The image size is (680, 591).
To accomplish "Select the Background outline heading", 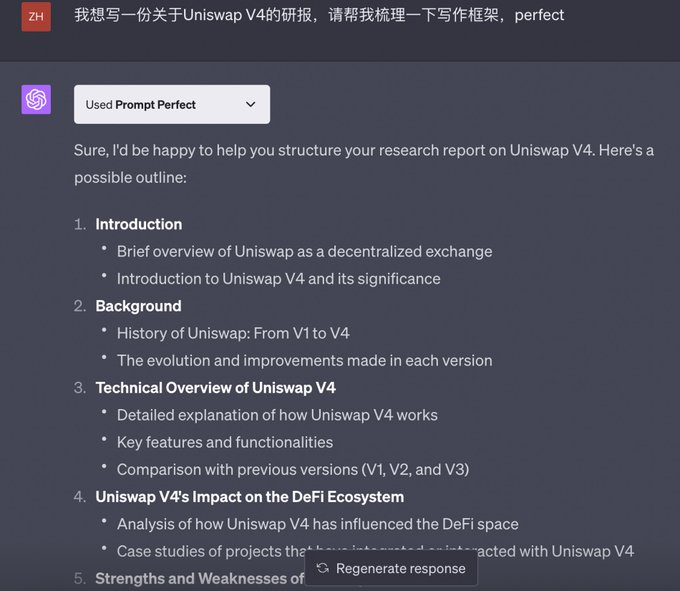I will pos(138,306).
